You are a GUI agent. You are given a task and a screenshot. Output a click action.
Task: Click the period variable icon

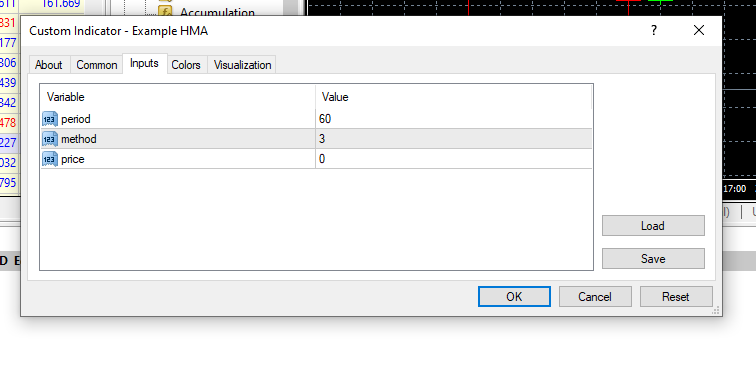click(50, 119)
